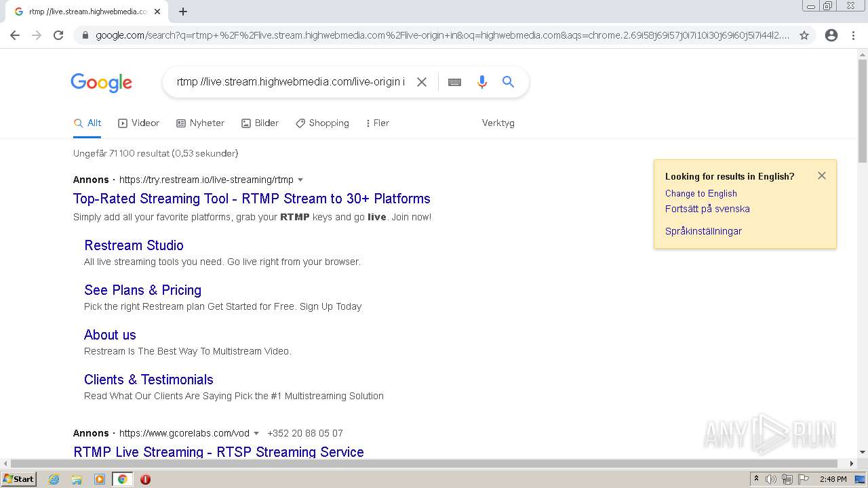Launch Internet Explorer from taskbar
Screen dimensions: 868x488
54,479
